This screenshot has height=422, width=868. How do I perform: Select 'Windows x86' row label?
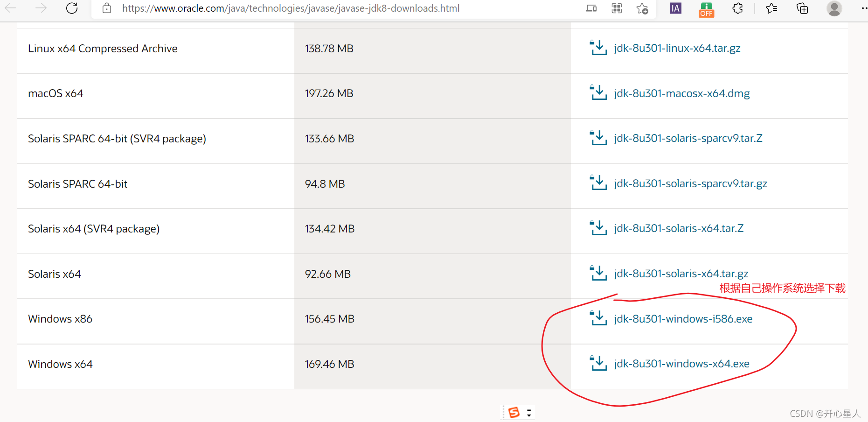[x=60, y=319]
